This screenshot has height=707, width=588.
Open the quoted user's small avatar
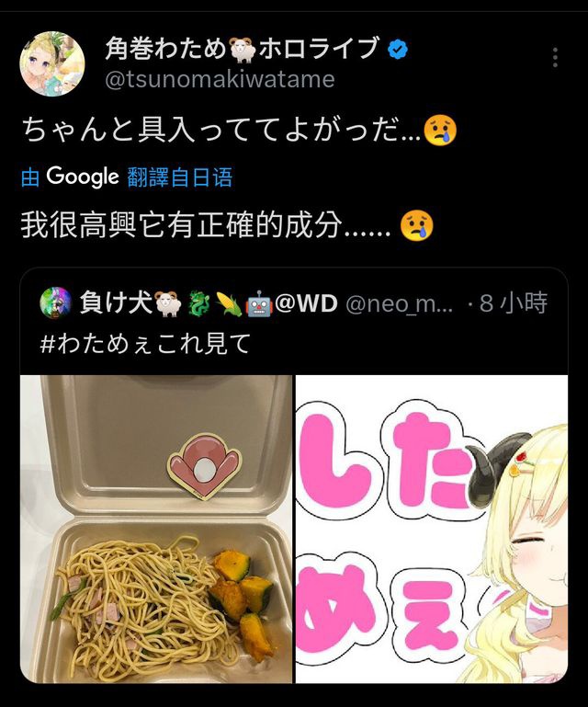(x=56, y=302)
